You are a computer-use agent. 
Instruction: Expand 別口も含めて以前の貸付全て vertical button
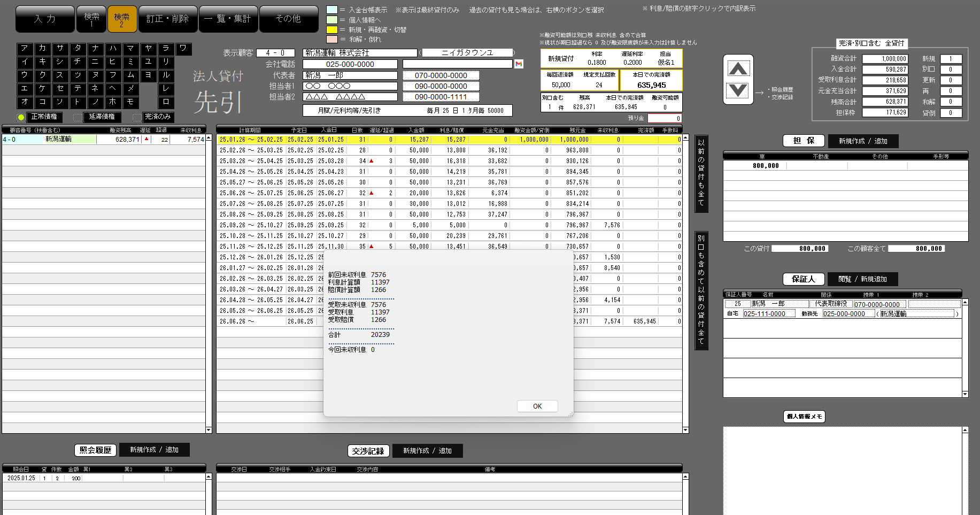point(701,290)
